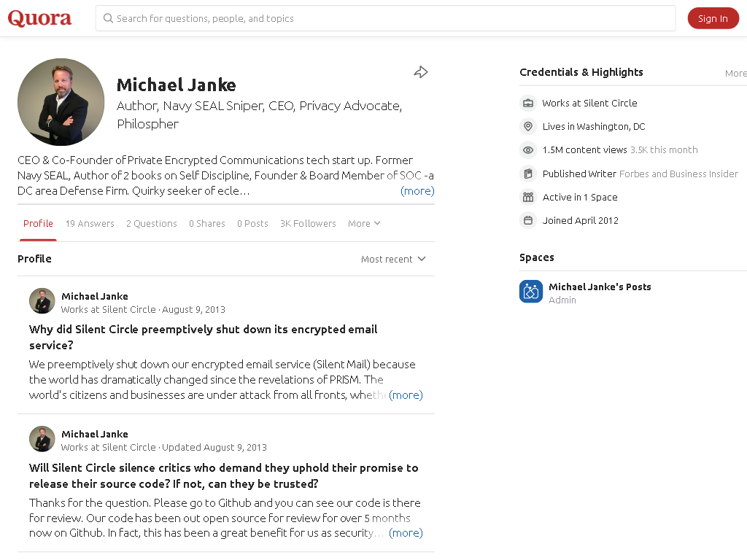Screen dimensions: 747x560
Task: Click the location pin icon for Washington, DC
Action: tap(528, 127)
